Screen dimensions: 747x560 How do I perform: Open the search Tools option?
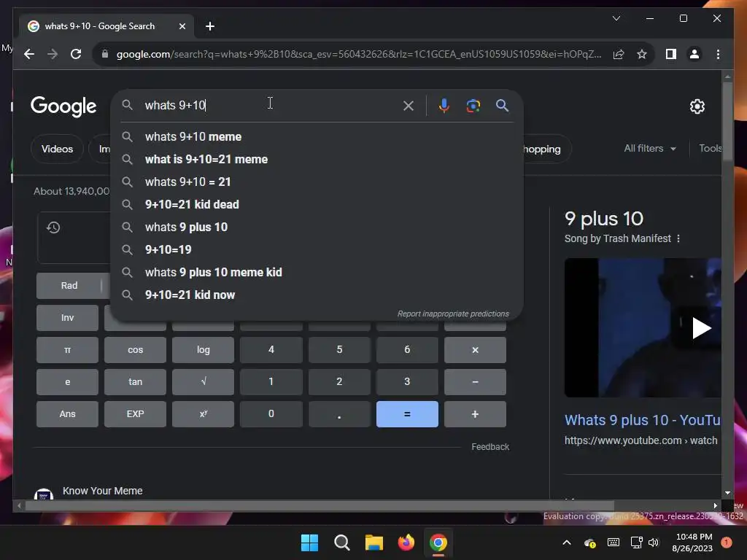pos(710,149)
